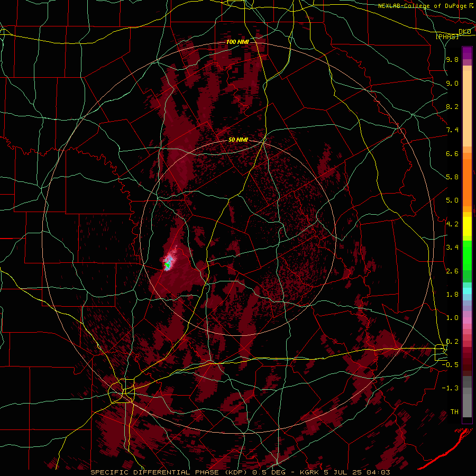Pick the orange color bar segment
This screenshot has width=476, height=476.
tap(467, 183)
